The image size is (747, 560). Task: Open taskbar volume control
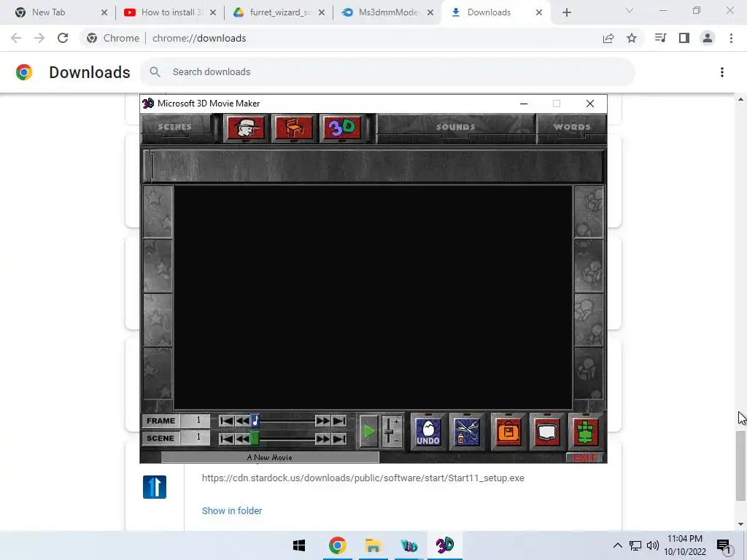pyautogui.click(x=653, y=545)
